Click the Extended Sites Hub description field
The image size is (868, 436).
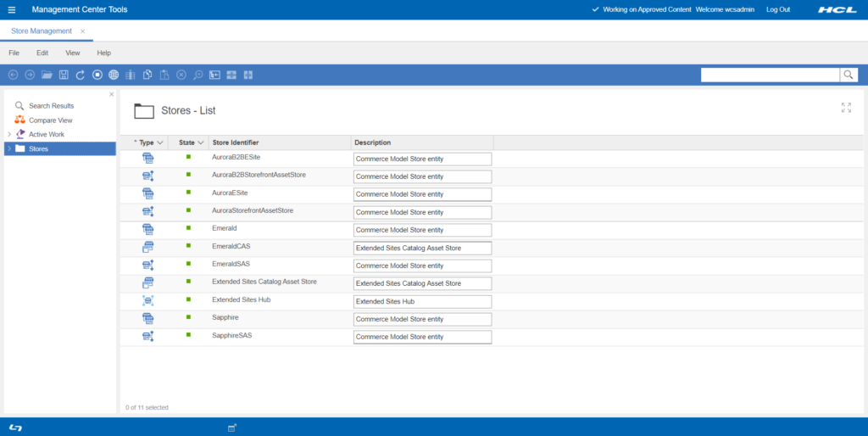pyautogui.click(x=422, y=301)
